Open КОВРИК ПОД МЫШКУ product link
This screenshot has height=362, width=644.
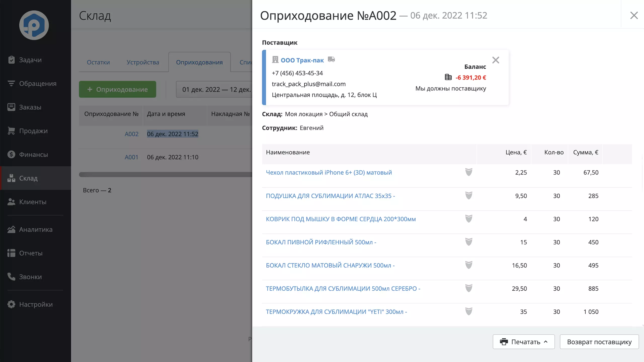coord(341,219)
